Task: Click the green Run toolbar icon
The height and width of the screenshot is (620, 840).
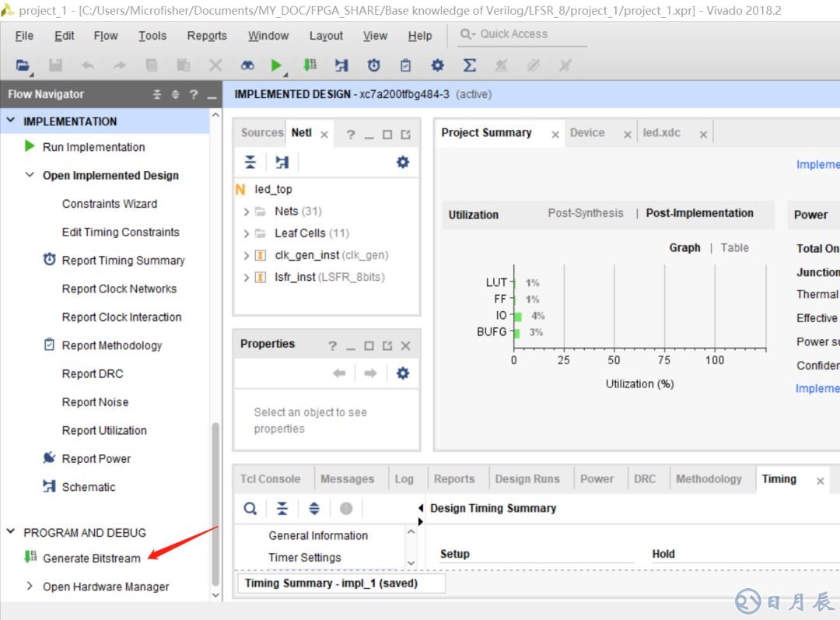Action: coord(276,65)
